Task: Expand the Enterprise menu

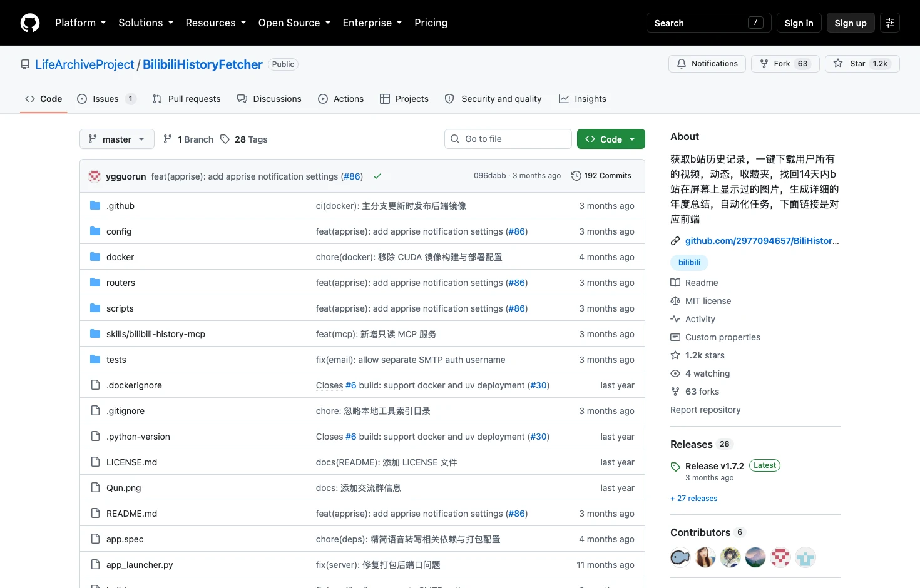Action: click(372, 23)
